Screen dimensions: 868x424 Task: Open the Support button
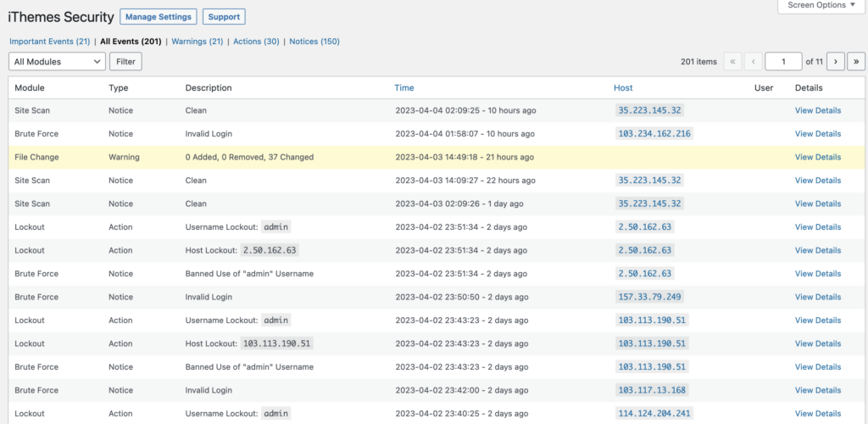point(224,17)
